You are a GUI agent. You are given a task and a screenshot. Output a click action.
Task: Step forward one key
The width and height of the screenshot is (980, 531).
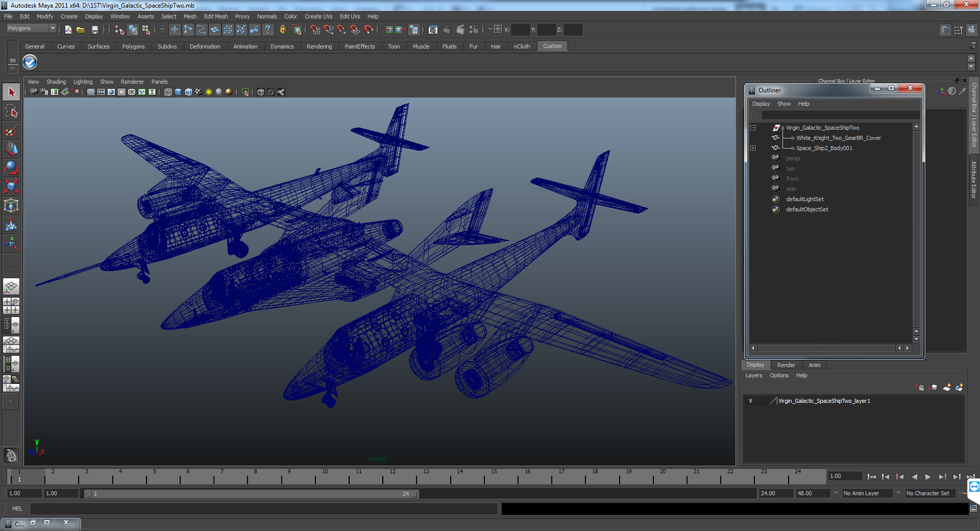[x=942, y=477]
